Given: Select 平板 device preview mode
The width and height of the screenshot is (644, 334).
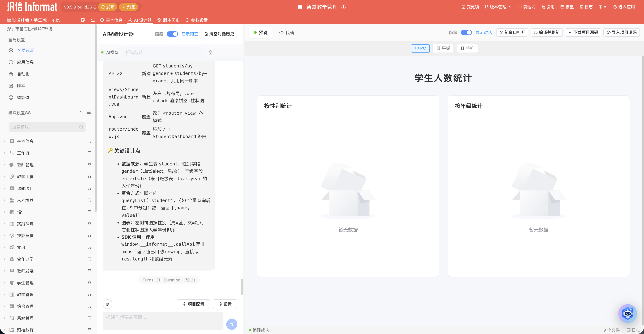Looking at the screenshot, I should 443,48.
